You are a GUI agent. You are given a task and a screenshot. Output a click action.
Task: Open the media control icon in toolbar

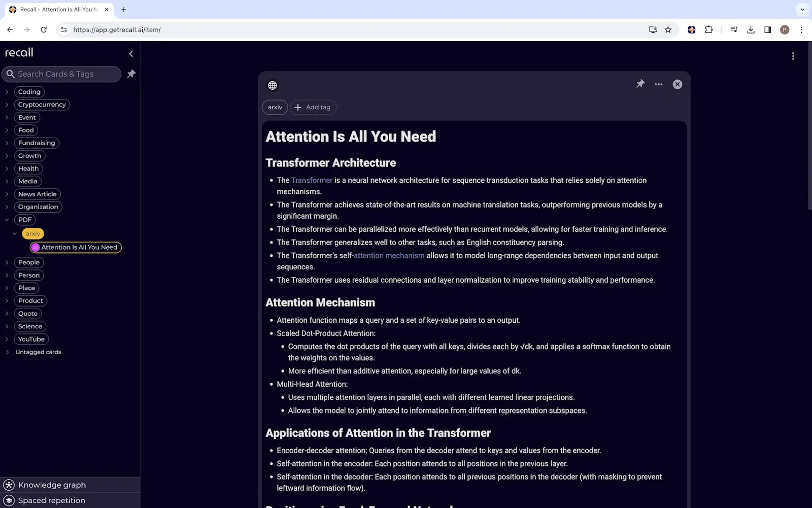coord(734,30)
